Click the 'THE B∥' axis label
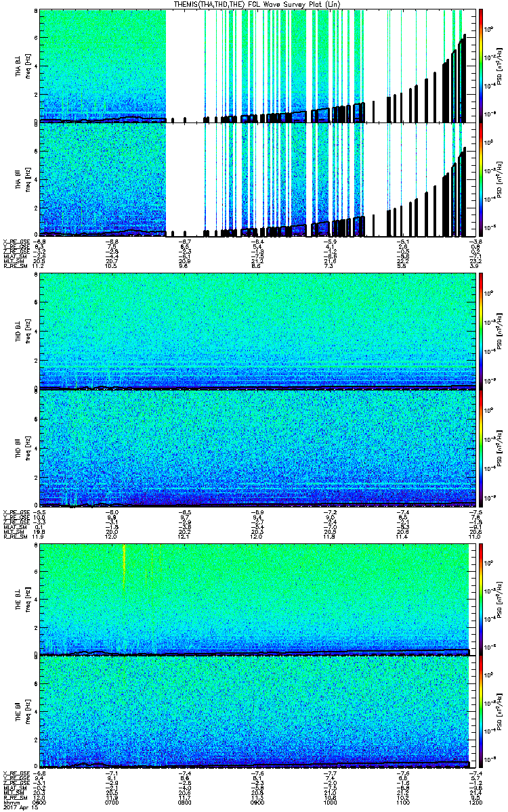This screenshot has height=812, width=508. point(18,712)
